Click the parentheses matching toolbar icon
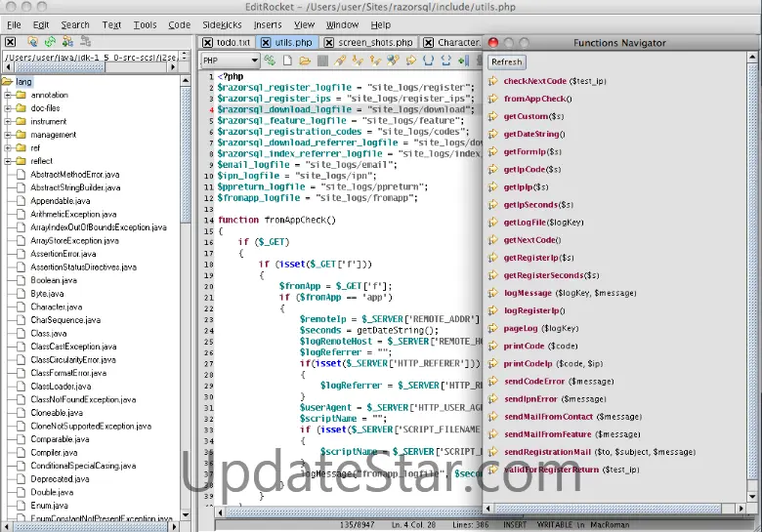The height and width of the screenshot is (532, 762). 428,61
